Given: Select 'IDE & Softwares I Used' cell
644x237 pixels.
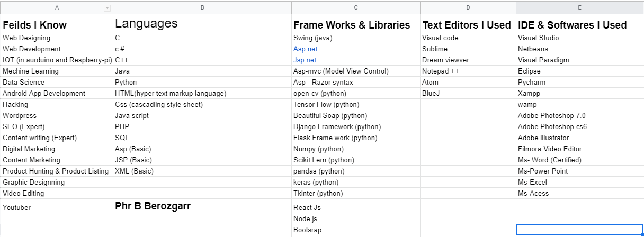Looking at the screenshot, I should click(x=580, y=23).
